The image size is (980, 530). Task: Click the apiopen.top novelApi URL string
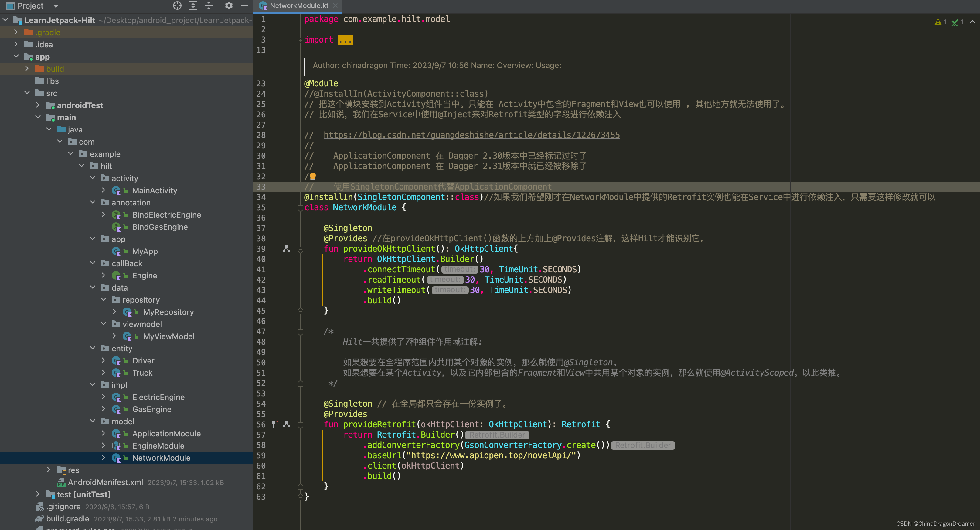coord(491,455)
